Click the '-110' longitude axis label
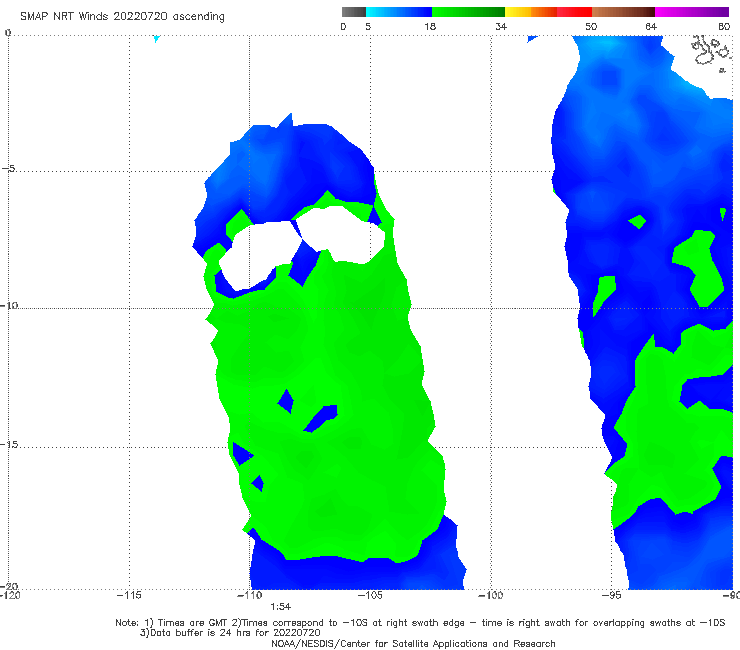This screenshot has height=650, width=740. (x=250, y=595)
